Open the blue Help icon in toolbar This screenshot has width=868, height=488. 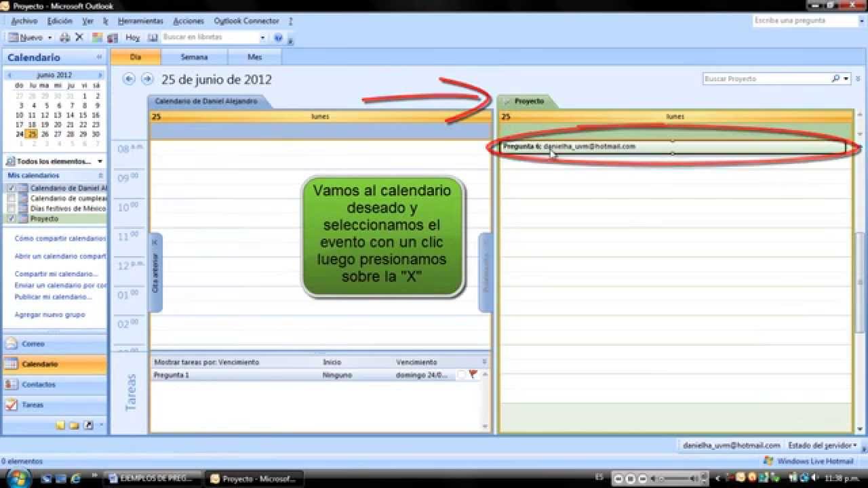(x=279, y=38)
